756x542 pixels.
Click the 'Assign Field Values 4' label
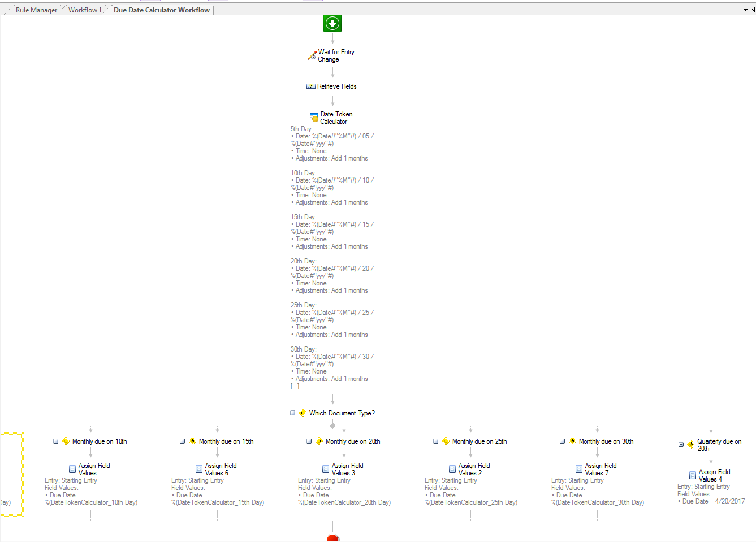coord(714,475)
